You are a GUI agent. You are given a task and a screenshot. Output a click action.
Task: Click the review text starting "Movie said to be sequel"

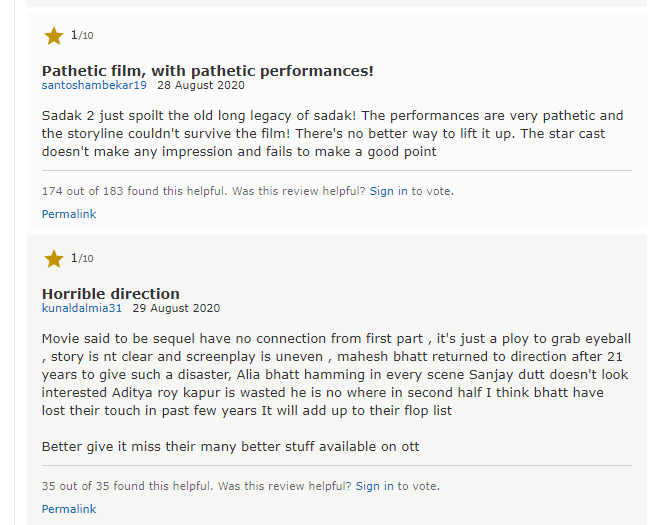coord(336,375)
